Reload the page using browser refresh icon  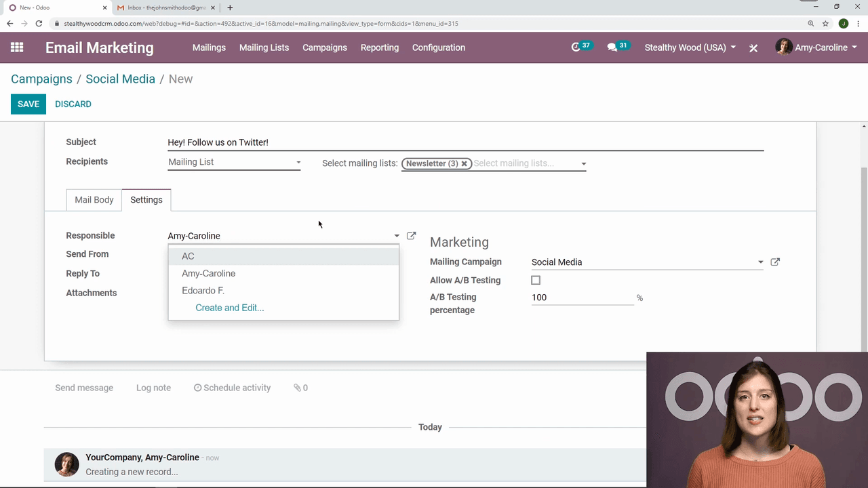[x=39, y=23]
